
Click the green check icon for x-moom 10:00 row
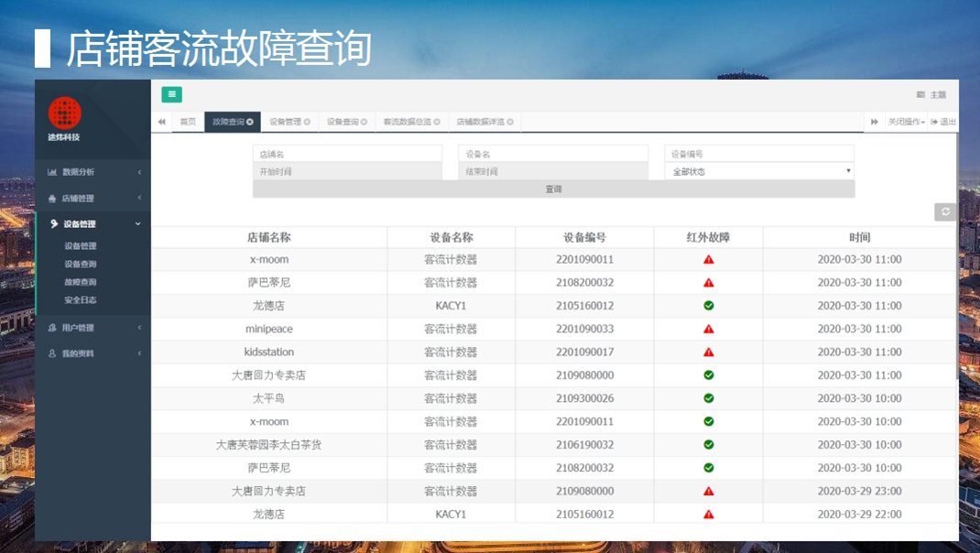pos(708,421)
